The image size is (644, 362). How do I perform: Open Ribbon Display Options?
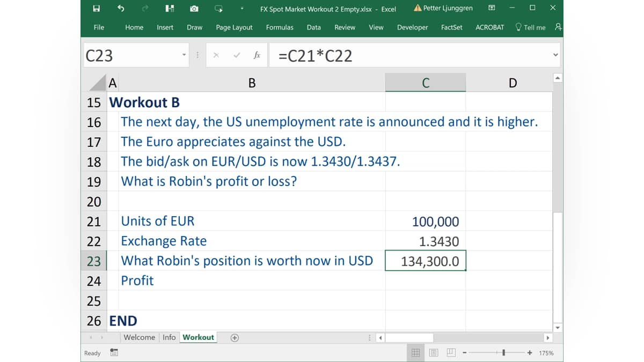492,8
